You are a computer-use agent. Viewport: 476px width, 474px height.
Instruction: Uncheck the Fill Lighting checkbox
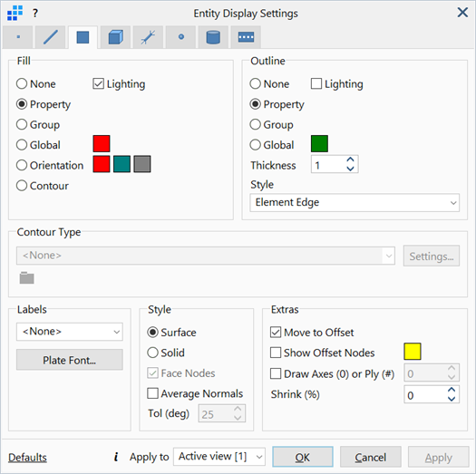tap(98, 83)
